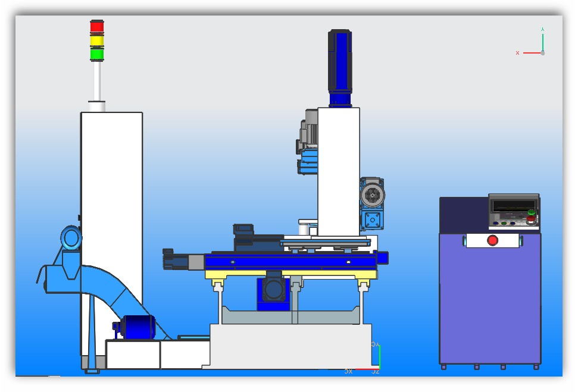This screenshot has width=578, height=392.
Task: Click the origin coordinate triad at machine base
Action: [x=373, y=360]
